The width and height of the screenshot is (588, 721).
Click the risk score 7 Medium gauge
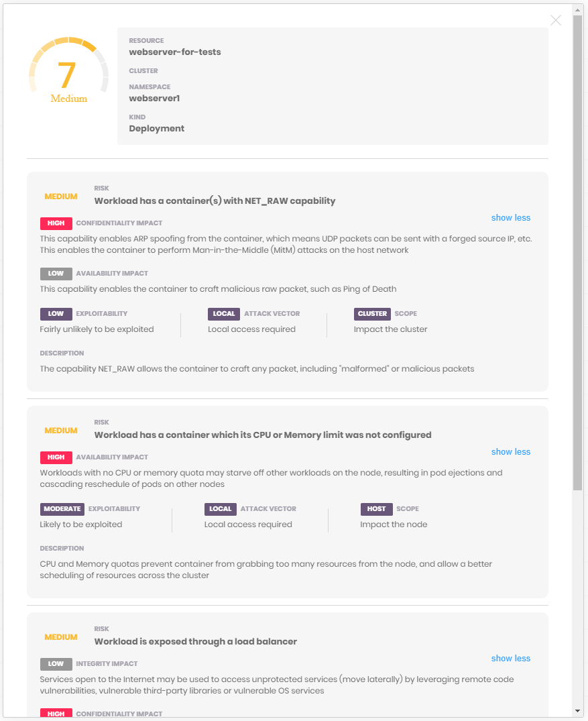pyautogui.click(x=69, y=70)
